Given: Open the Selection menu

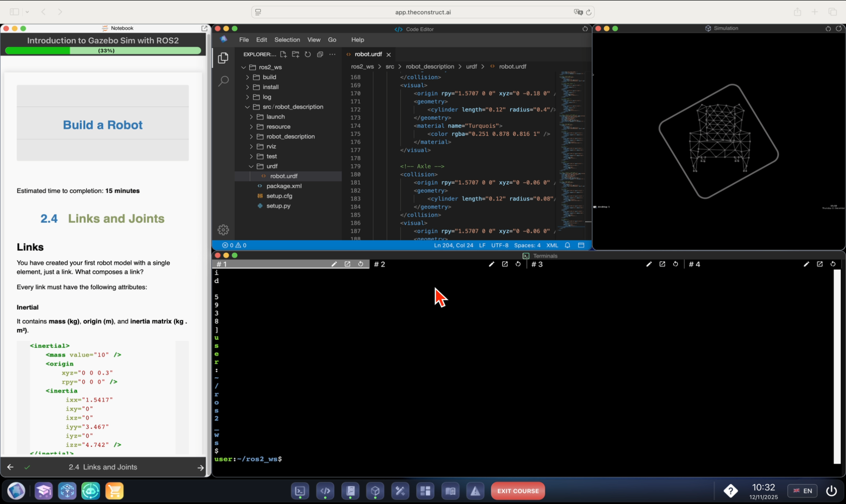Looking at the screenshot, I should (287, 40).
